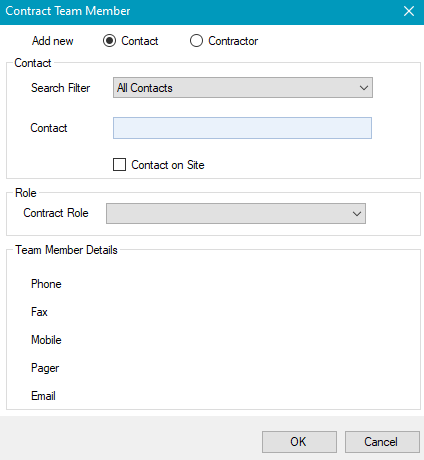The image size is (424, 460).
Task: Click the Cancel button
Action: 382,442
